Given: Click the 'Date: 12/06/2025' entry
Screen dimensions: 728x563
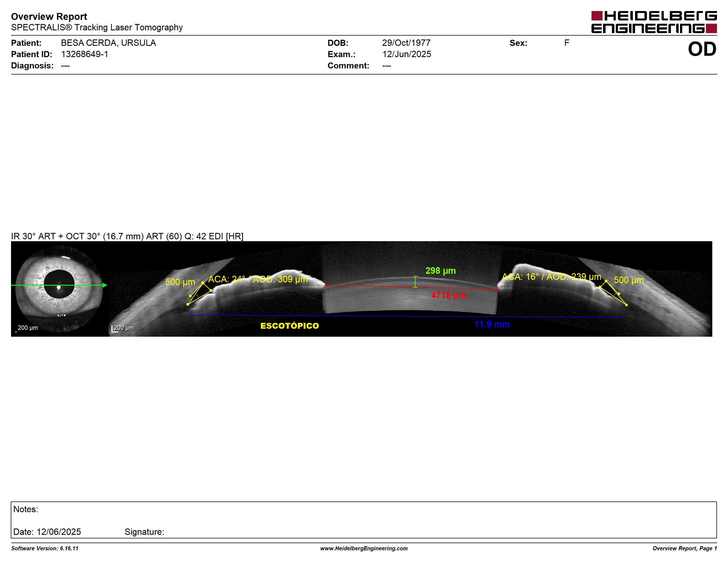Looking at the screenshot, I should point(47,532).
